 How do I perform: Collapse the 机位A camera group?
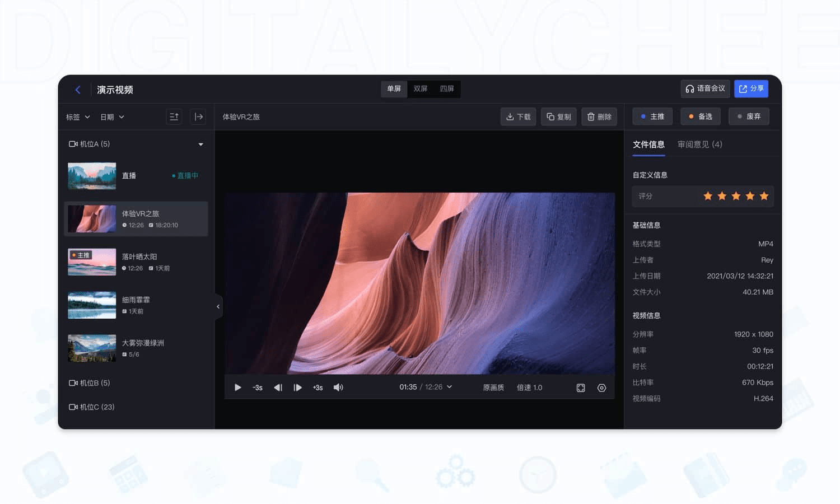200,144
